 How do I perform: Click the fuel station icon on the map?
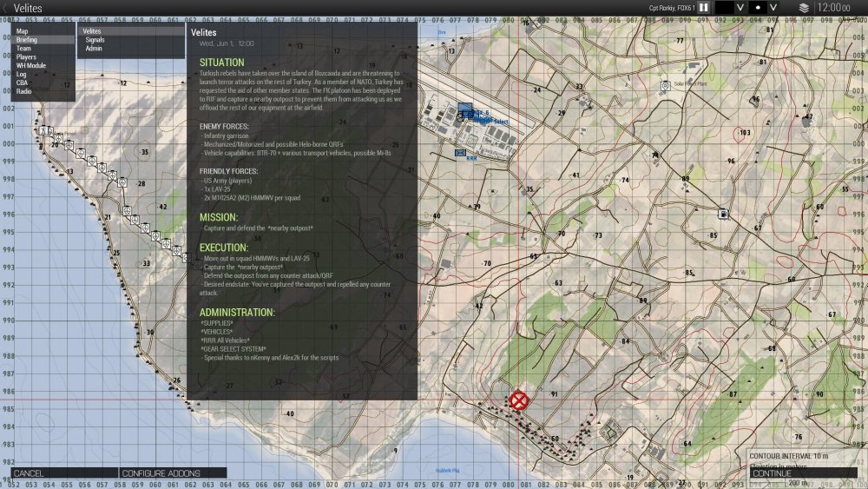[x=722, y=213]
